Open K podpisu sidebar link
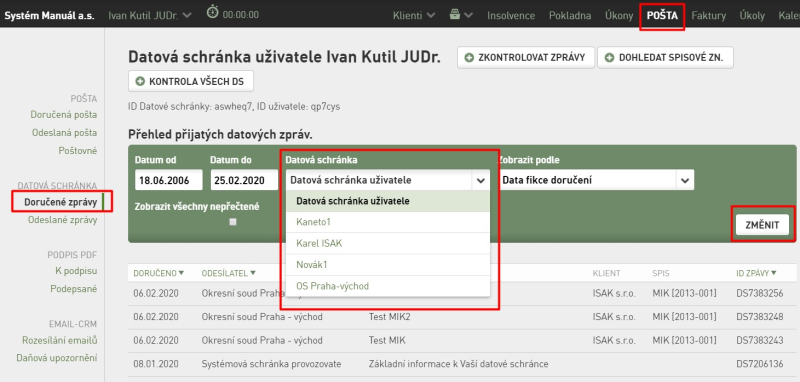 76,271
